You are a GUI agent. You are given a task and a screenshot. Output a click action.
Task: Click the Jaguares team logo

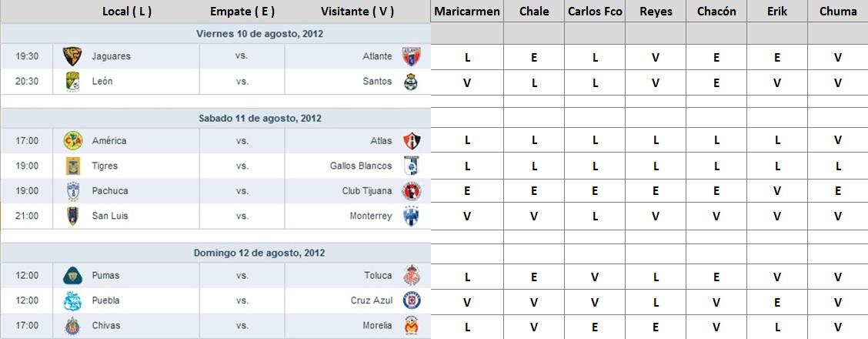pos(72,56)
